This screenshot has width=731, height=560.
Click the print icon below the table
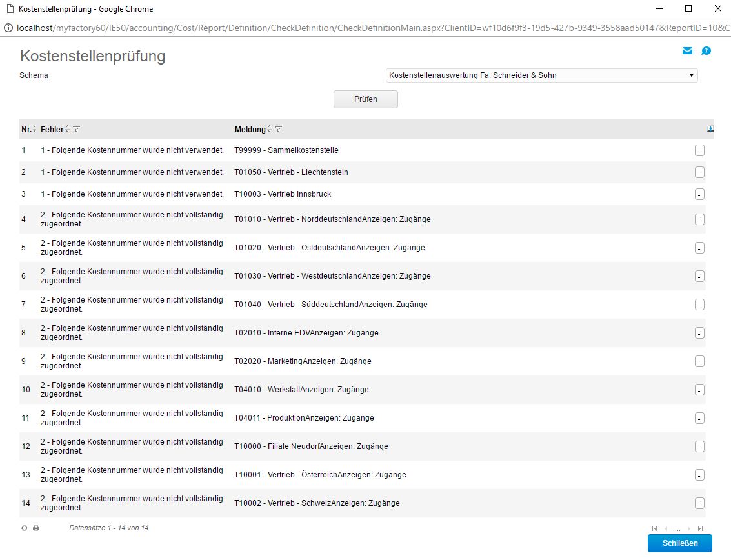point(36,528)
